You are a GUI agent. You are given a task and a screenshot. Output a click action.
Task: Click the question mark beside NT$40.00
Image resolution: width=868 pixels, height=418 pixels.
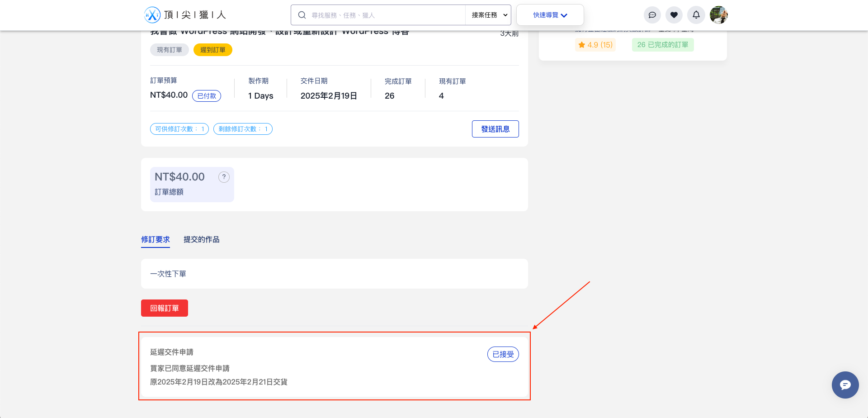click(224, 177)
